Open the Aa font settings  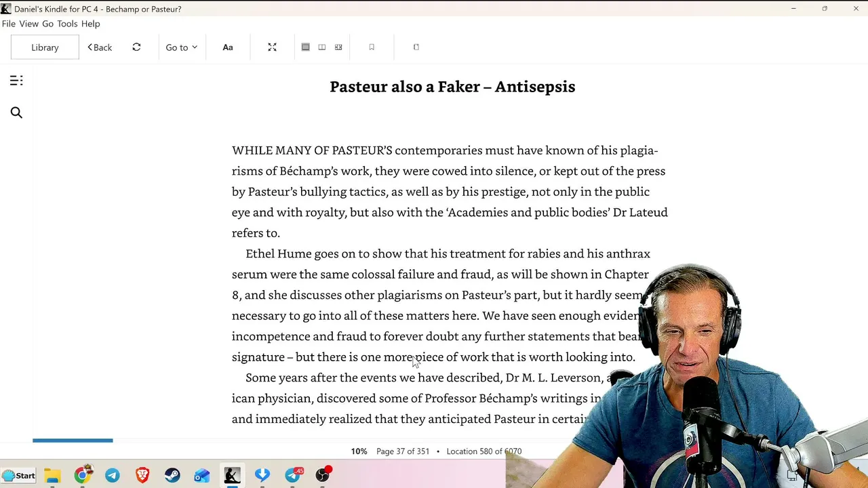coord(228,47)
